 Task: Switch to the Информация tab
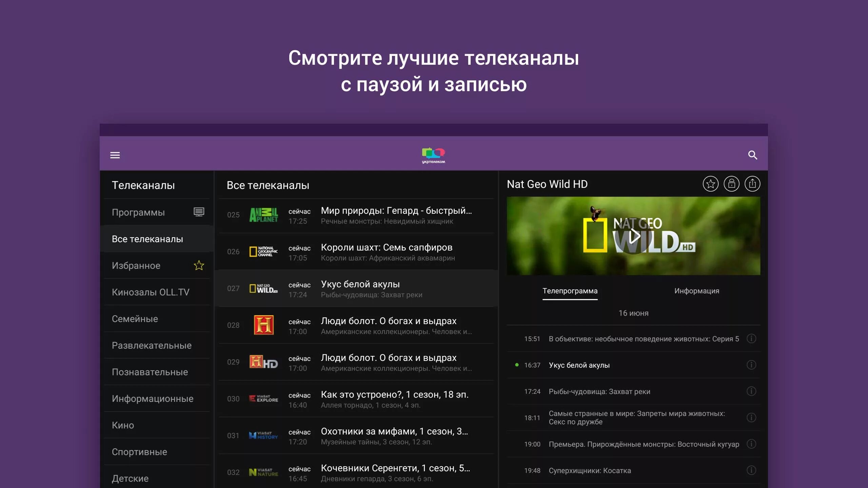pos(696,291)
